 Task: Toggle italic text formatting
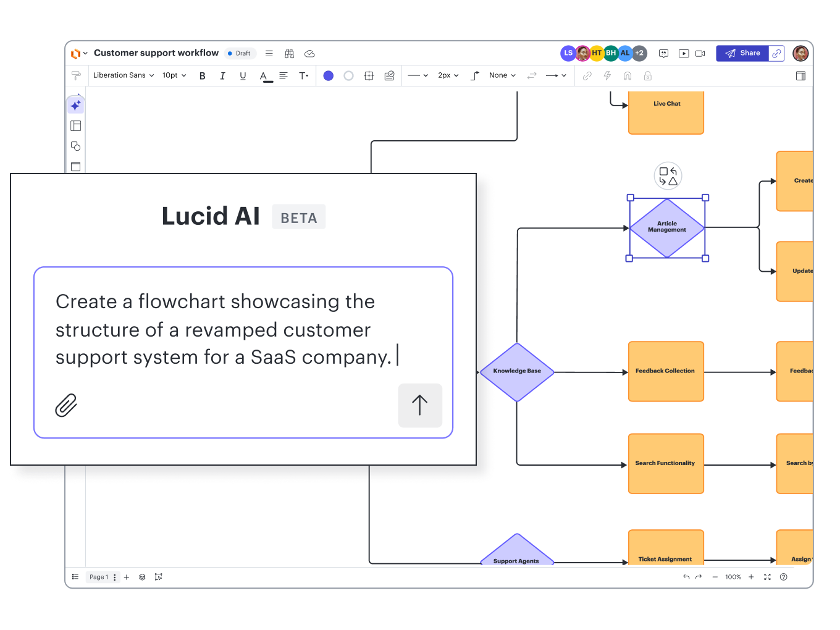click(x=222, y=76)
